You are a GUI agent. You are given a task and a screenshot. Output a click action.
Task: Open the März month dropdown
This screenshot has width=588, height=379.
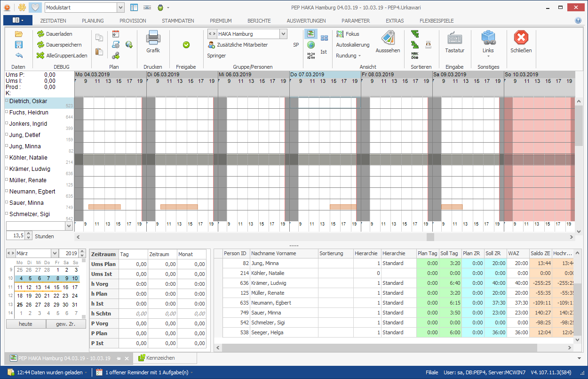point(55,253)
